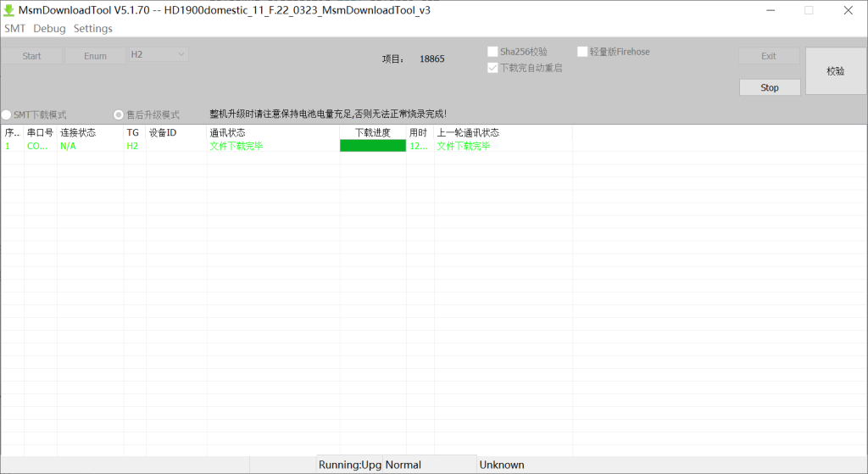Click 文件下载完毕 in the 上一轮通讯状态 column
This screenshot has height=474, width=868.
pos(464,146)
